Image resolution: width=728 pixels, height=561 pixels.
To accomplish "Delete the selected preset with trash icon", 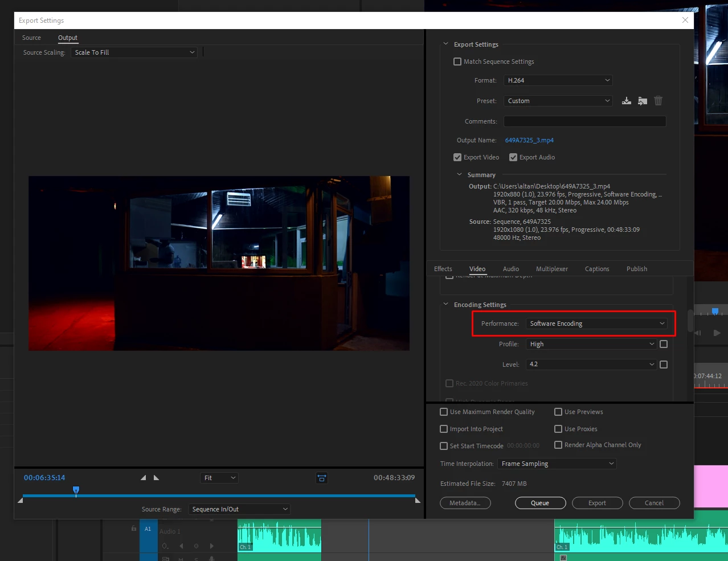I will click(x=658, y=101).
